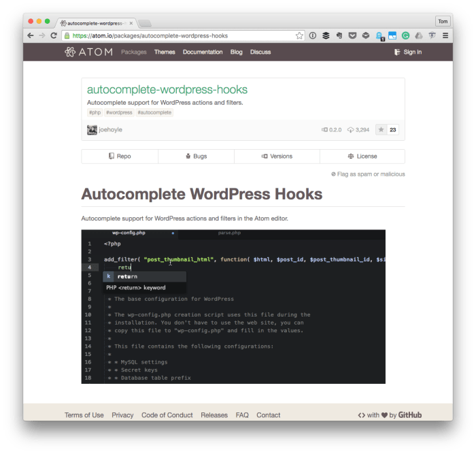The width and height of the screenshot is (476, 454).
Task: Click the green padlock in address bar
Action: point(67,35)
